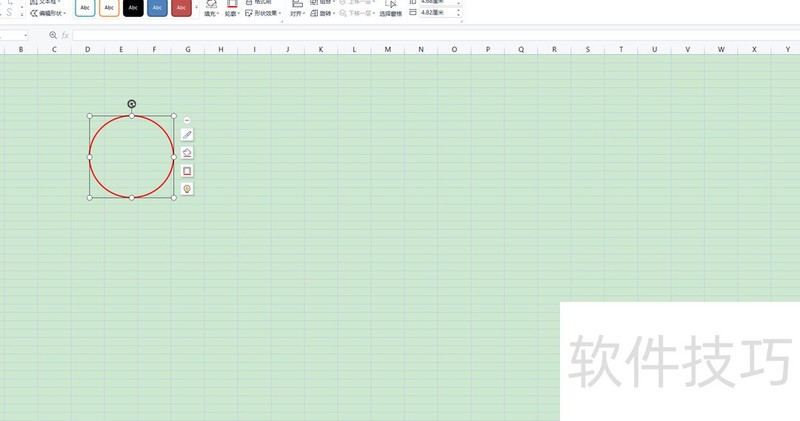The image size is (800, 421).
Task: Select column R header
Action: [554, 49]
